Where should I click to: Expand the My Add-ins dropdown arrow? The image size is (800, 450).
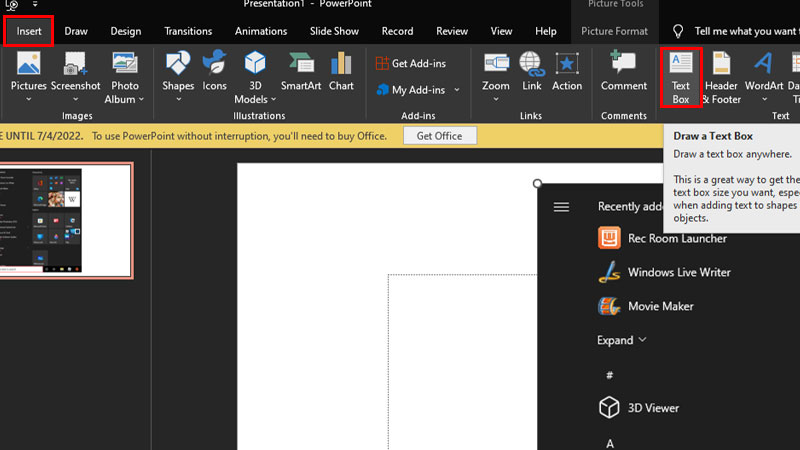coord(457,90)
